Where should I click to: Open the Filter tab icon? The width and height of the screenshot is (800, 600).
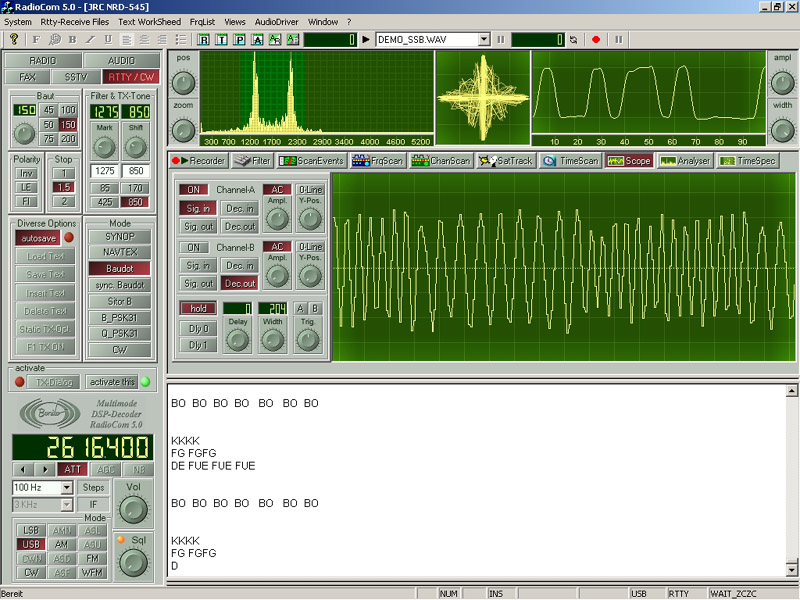click(x=252, y=161)
